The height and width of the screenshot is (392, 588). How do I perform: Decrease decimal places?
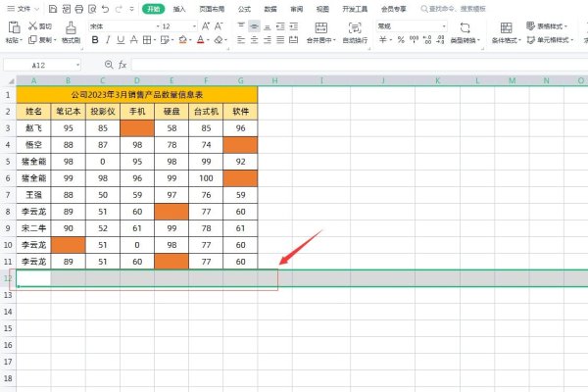[440, 40]
